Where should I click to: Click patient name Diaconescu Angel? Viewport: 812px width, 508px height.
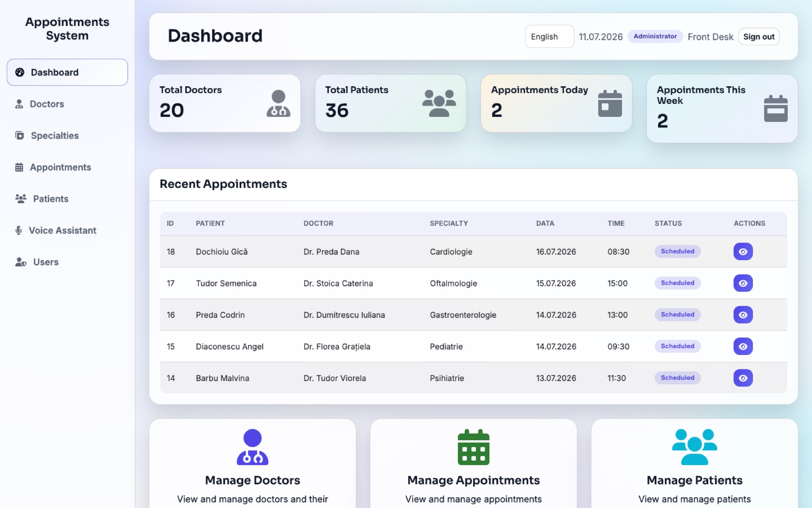click(230, 347)
